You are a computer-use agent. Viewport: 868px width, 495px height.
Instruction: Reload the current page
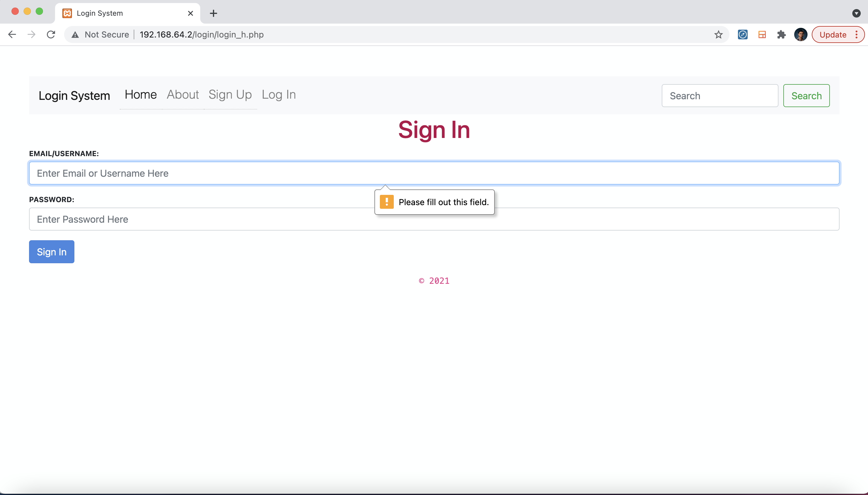[51, 35]
